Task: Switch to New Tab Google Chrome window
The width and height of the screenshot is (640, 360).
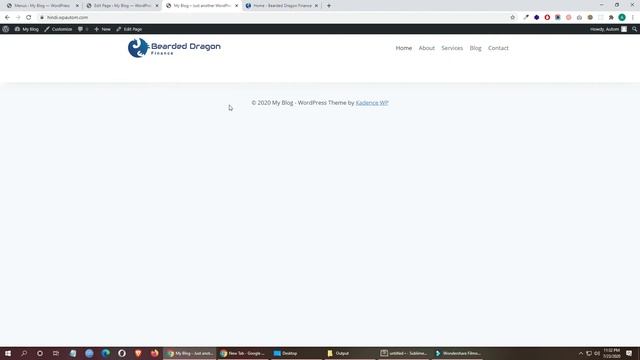Action: (242, 353)
